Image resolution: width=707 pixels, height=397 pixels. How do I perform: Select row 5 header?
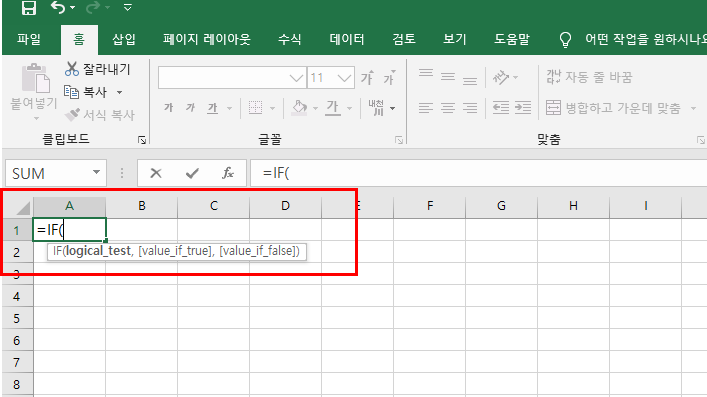[x=17, y=319]
